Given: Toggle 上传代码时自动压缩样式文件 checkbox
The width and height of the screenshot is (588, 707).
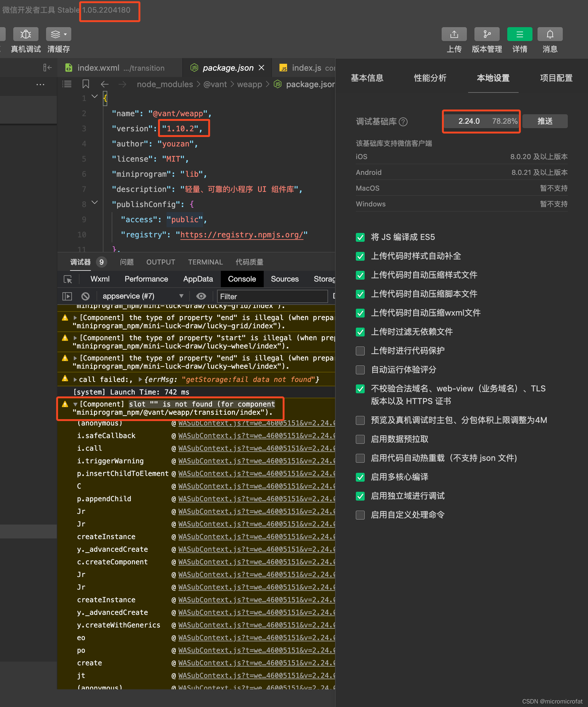Looking at the screenshot, I should pyautogui.click(x=360, y=275).
